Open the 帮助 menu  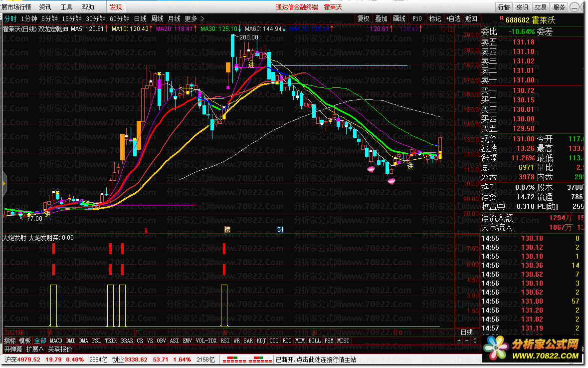(88, 7)
